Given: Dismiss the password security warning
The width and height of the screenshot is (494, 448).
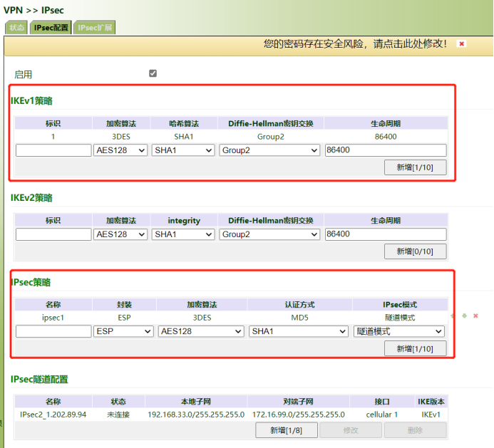Looking at the screenshot, I should click(x=462, y=43).
